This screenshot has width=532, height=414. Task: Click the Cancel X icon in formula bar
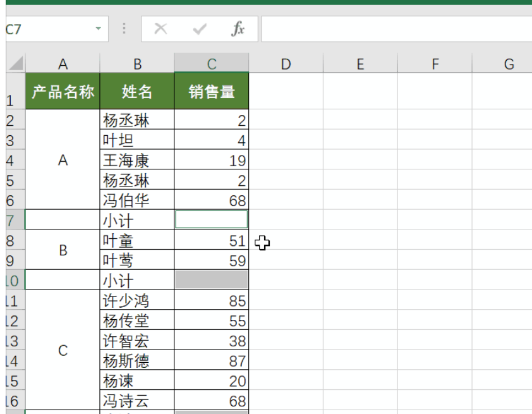[x=160, y=29]
